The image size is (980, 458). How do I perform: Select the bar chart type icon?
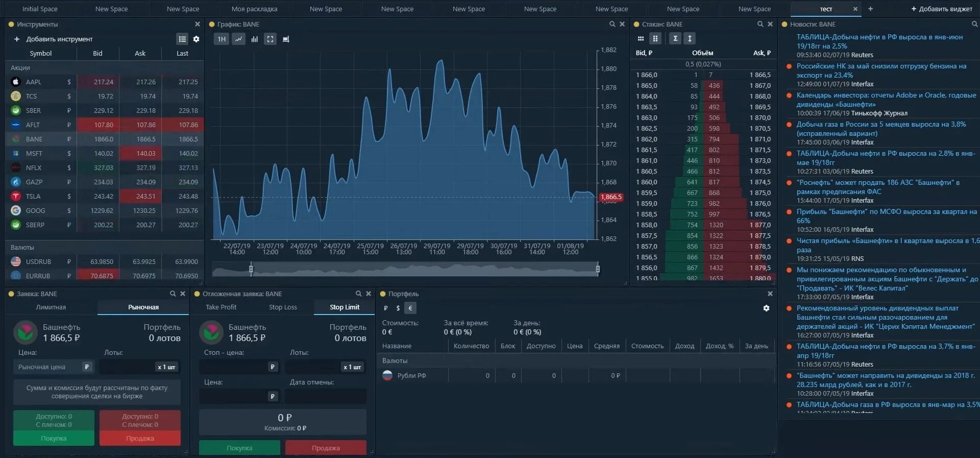[254, 39]
